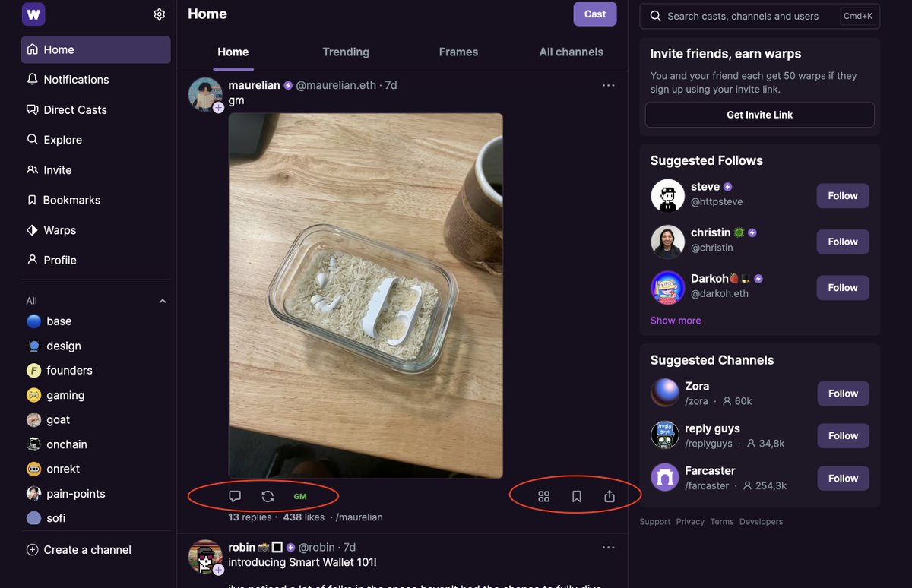The image size is (912, 588).
Task: Click the Warpcast logo icon
Action: coord(33,14)
